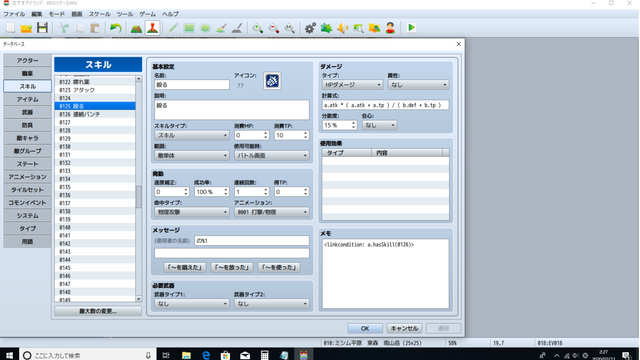This screenshot has width=640, height=360.
Task: Open the Database gear icon
Action: pos(310,28)
